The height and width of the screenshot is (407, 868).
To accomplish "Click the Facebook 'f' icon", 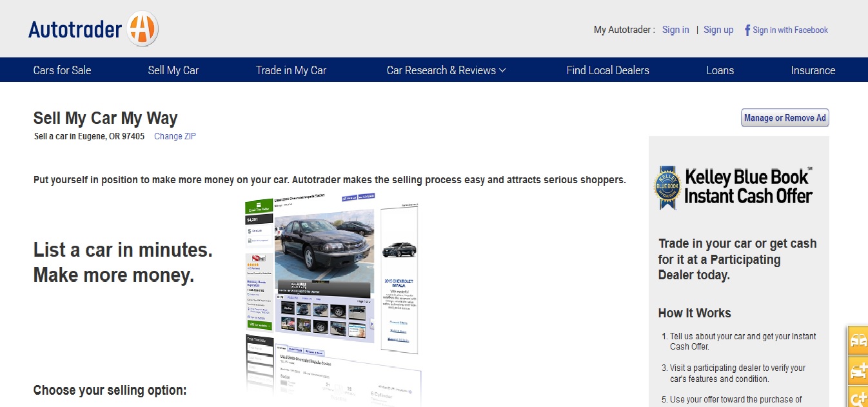I will pos(747,30).
